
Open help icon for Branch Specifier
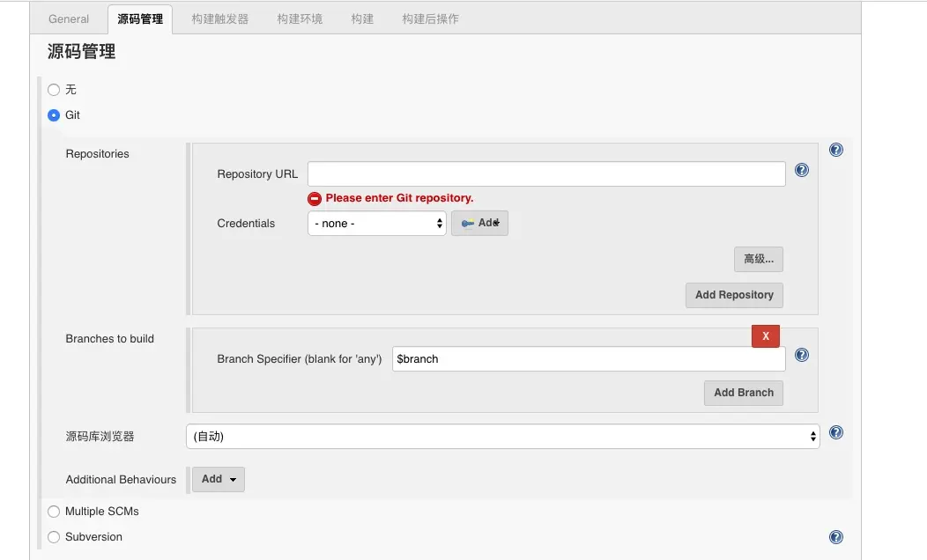802,355
